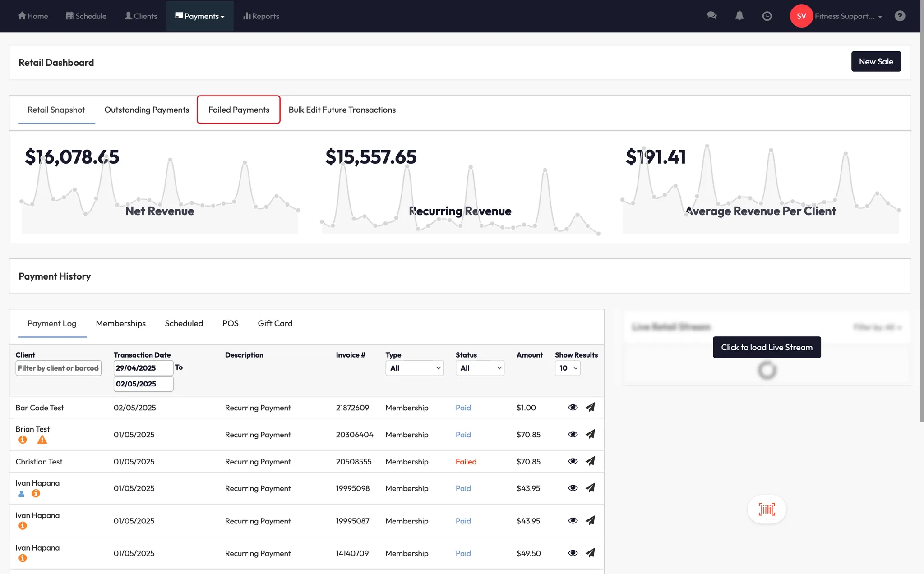
Task: View details of invoice 14140709
Action: [573, 553]
